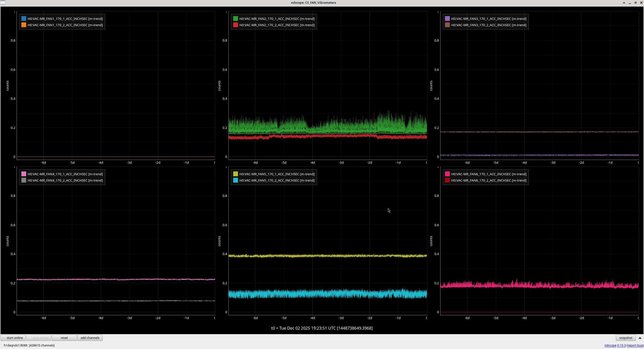Viewport: 644px width, 349px height.
Task: Click the FAN1_170_2 orange legend swatch
Action: tap(24, 25)
